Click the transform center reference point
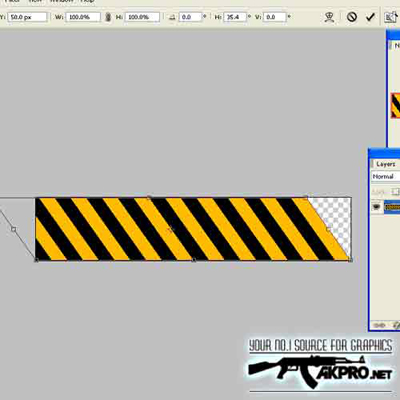 coord(170,229)
